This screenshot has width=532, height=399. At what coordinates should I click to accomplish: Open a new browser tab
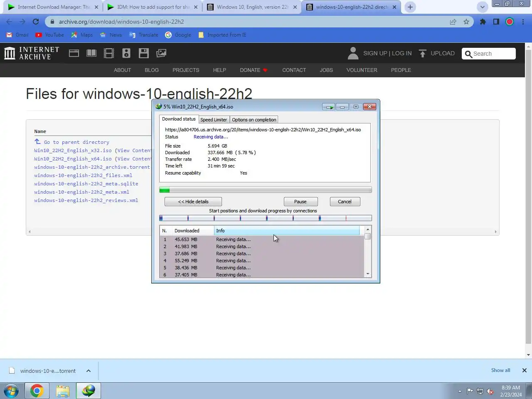(x=410, y=7)
